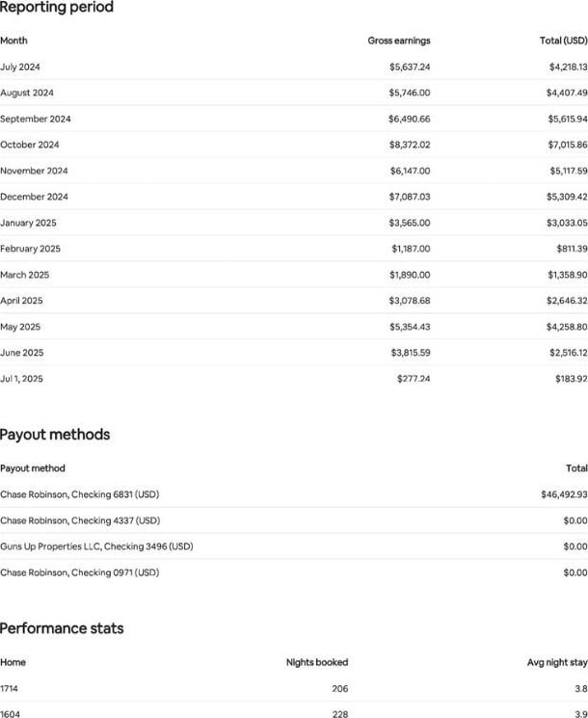Click the August 2024 gross earnings $5,746.00
This screenshot has width=588, height=718.
pos(410,93)
